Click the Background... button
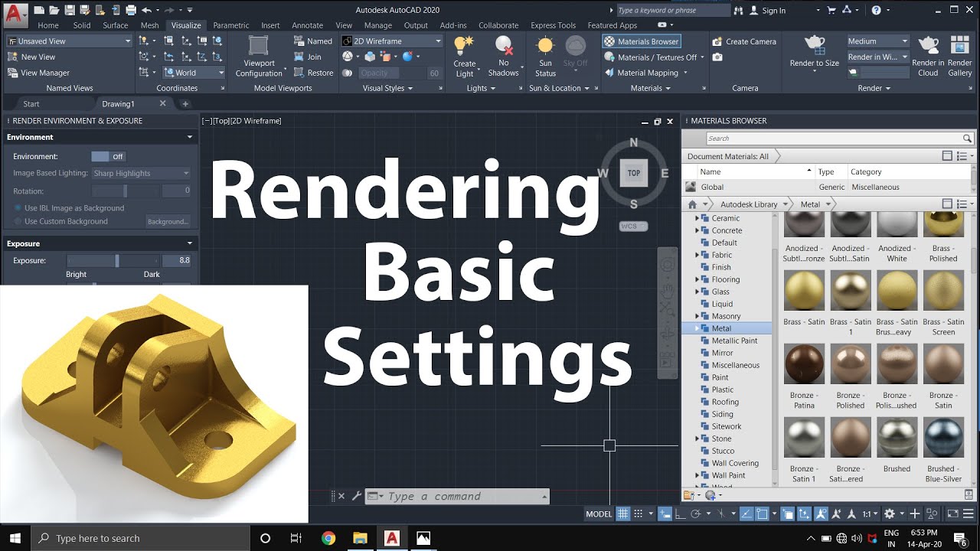The width and height of the screenshot is (980, 551). coord(168,221)
